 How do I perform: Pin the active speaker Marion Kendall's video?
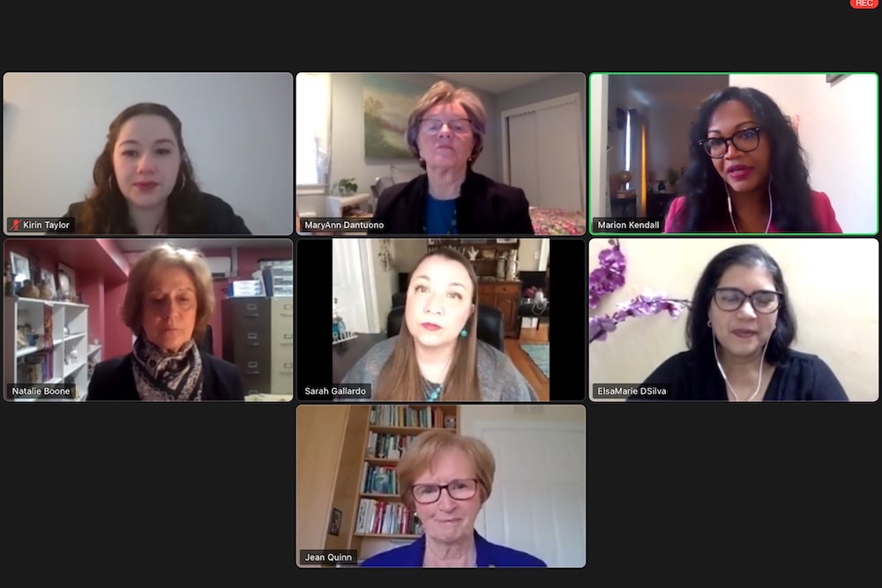tap(734, 153)
